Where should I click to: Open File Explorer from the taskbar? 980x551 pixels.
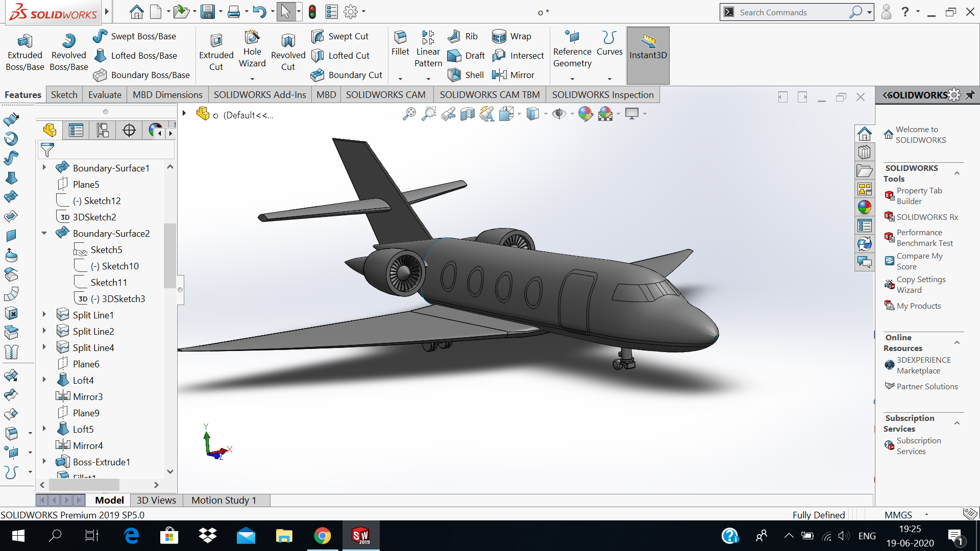[x=284, y=536]
